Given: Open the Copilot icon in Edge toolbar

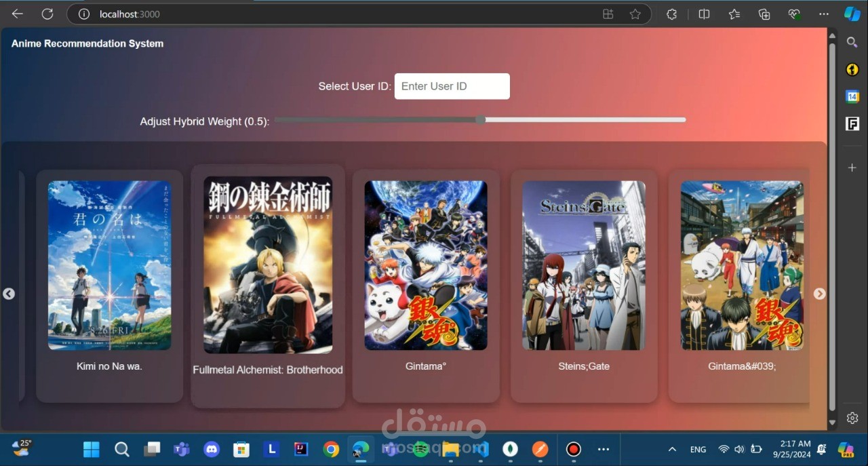Looking at the screenshot, I should pyautogui.click(x=852, y=14).
